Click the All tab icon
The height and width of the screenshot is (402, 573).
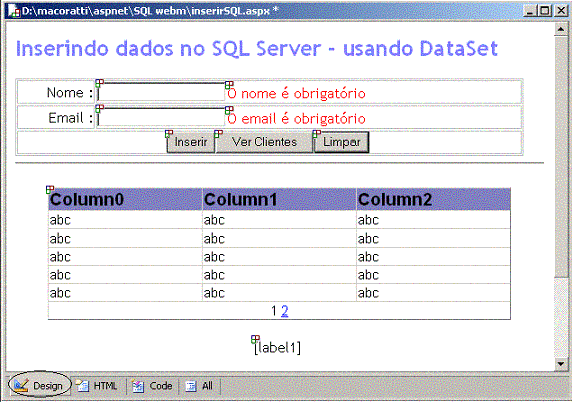pyautogui.click(x=191, y=386)
